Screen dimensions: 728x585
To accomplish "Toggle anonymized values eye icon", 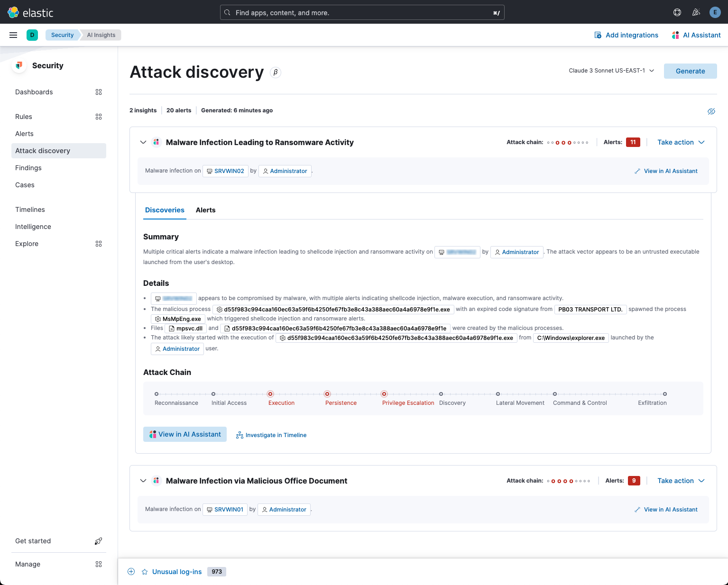I will click(x=711, y=111).
